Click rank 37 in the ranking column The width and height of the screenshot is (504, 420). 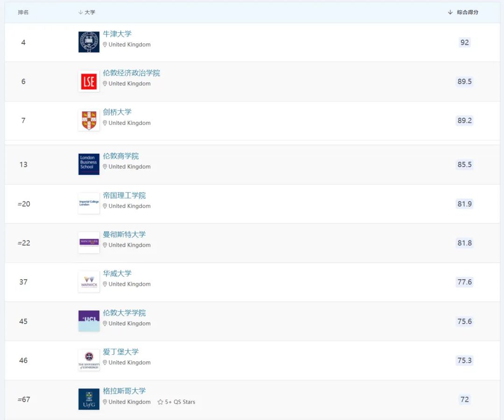click(23, 282)
